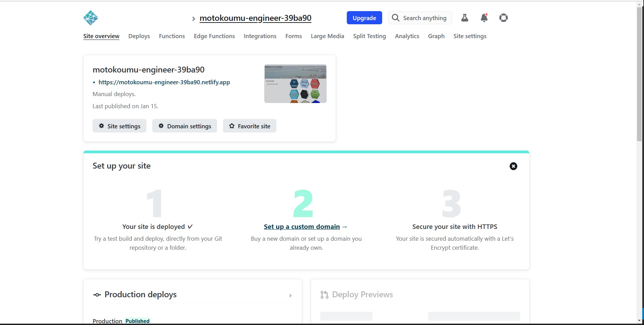The image size is (644, 325).
Task: Click the Favorite site star button
Action: (249, 126)
